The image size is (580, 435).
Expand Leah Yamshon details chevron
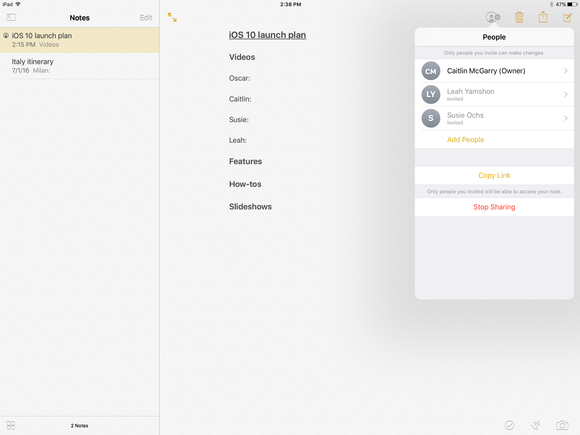pos(566,94)
